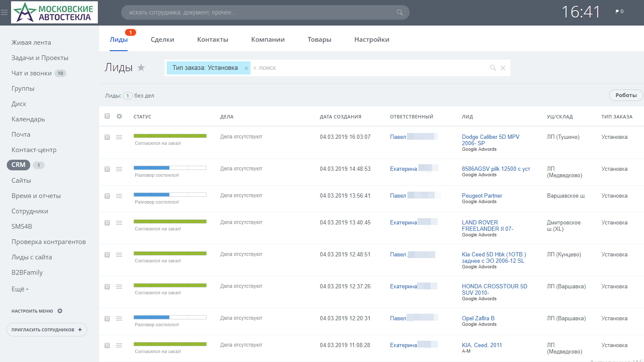Open the row menu for Kia Ceed 5D lead
Image resolution: width=644 pixels, height=362 pixels.
(x=119, y=255)
